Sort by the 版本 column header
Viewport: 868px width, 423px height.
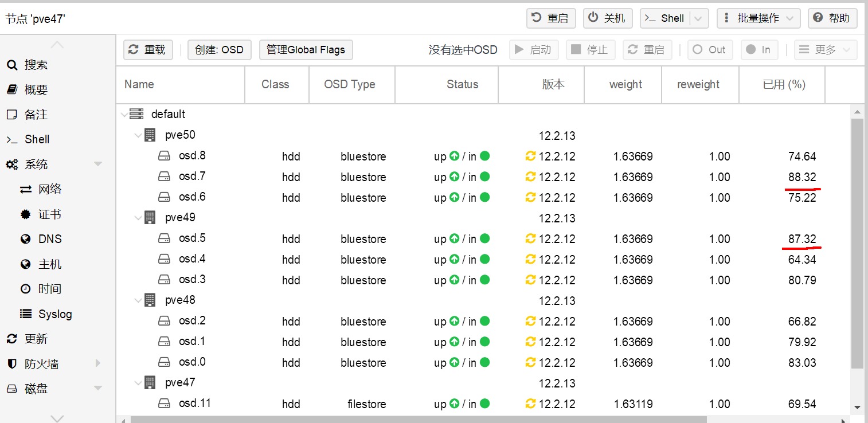(x=541, y=84)
